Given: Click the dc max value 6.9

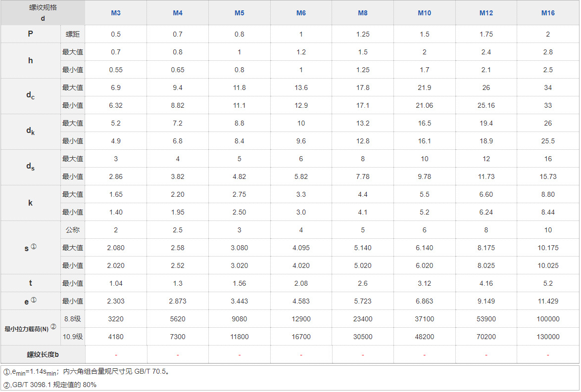Looking at the screenshot, I should [116, 87].
